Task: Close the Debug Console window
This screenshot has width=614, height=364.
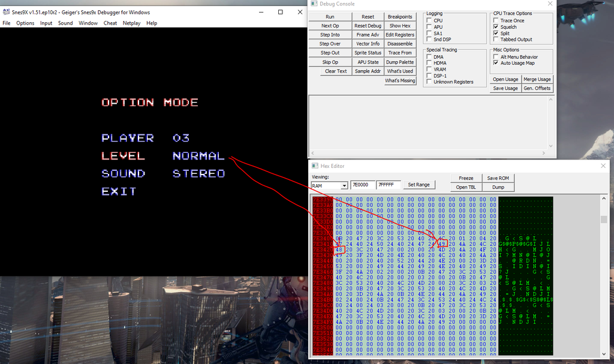Action: [550, 4]
